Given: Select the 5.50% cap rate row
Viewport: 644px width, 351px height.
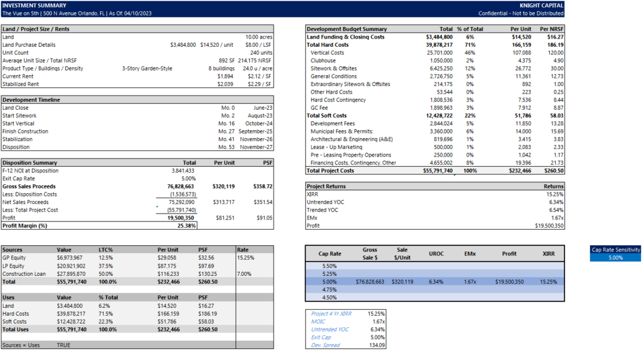Looking at the screenshot, I should point(435,266).
